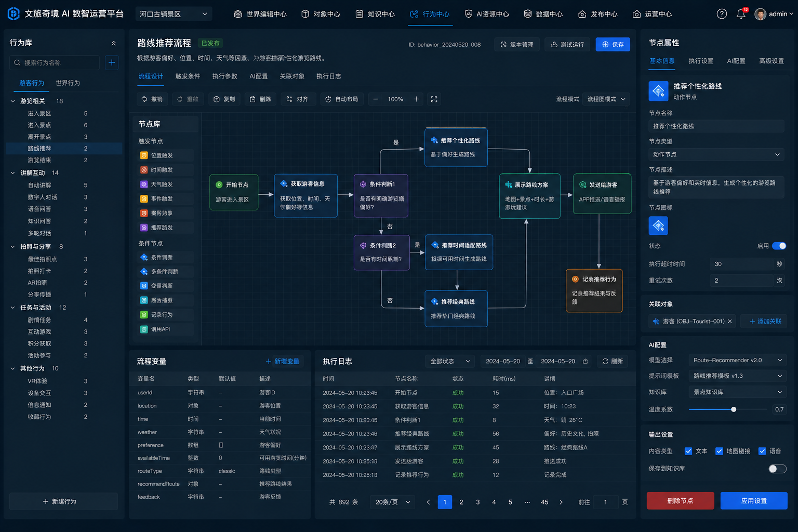This screenshot has width=798, height=532.
Task: Uncheck the 地图链接 checkbox
Action: pyautogui.click(x=719, y=451)
